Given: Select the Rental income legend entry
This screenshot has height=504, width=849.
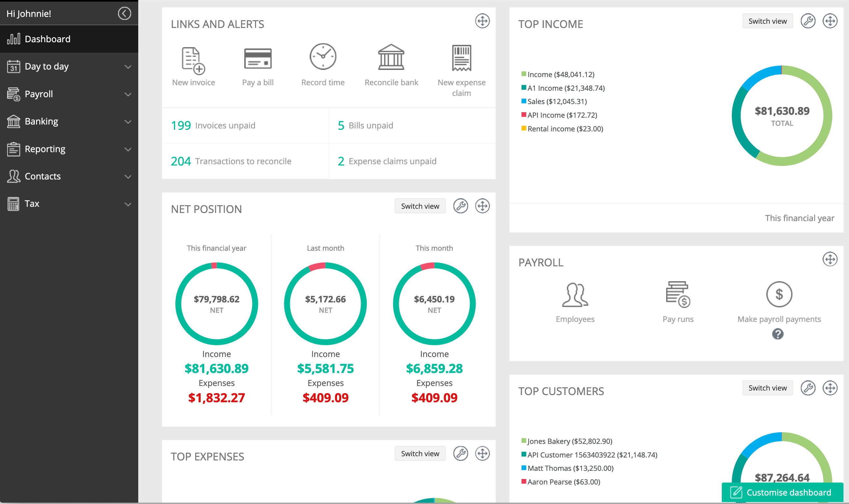Looking at the screenshot, I should coord(562,129).
